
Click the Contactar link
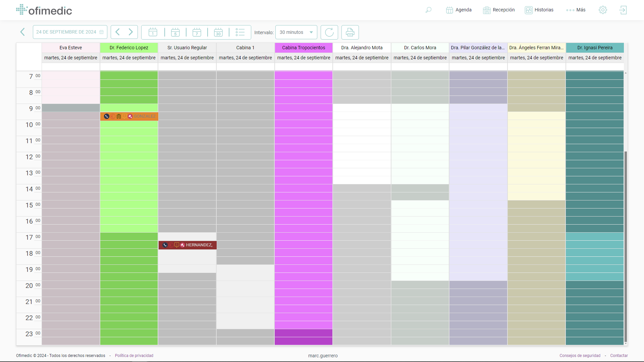[619, 356]
